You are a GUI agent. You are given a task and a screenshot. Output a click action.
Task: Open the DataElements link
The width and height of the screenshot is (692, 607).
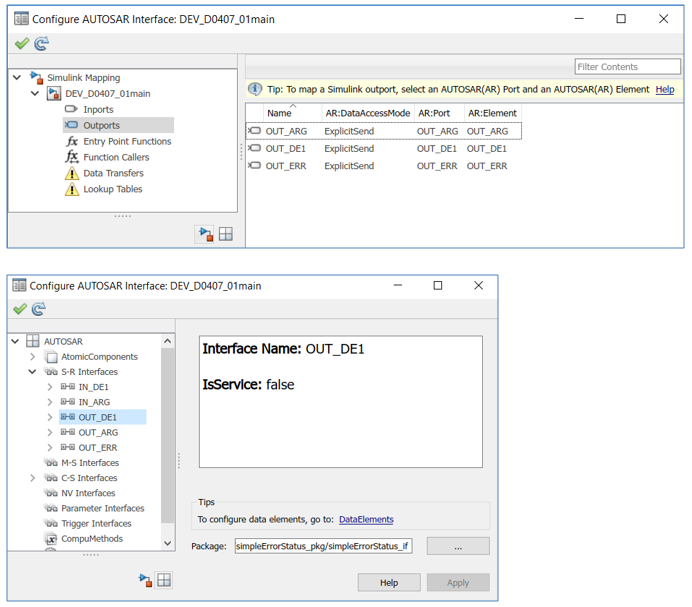point(366,520)
